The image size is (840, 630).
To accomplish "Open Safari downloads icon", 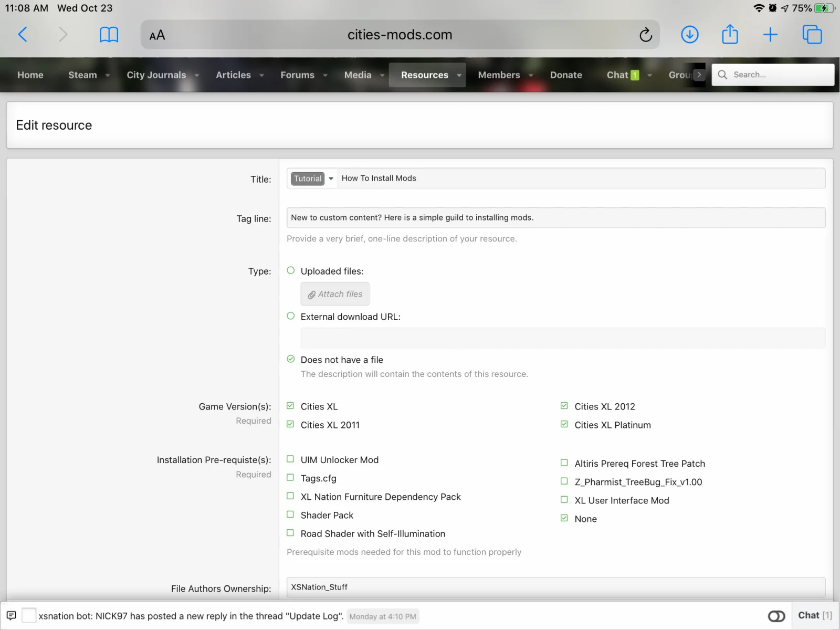I will pyautogui.click(x=689, y=35).
